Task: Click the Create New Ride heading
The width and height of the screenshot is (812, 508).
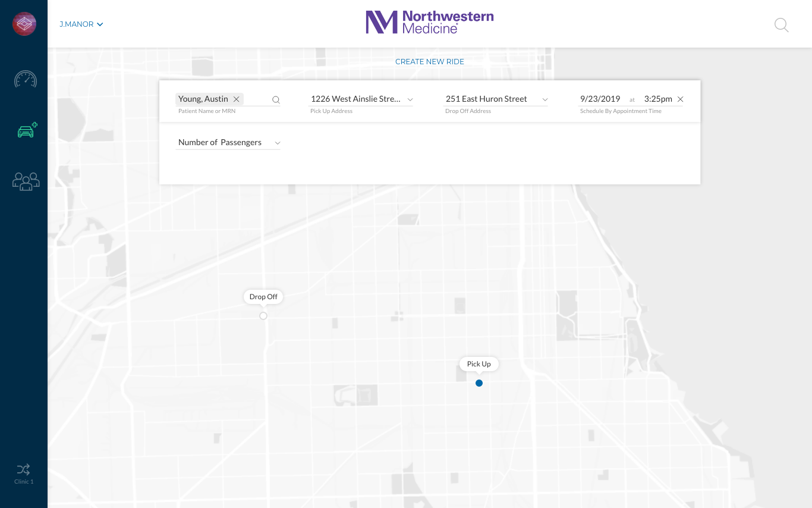Action: pyautogui.click(x=429, y=62)
